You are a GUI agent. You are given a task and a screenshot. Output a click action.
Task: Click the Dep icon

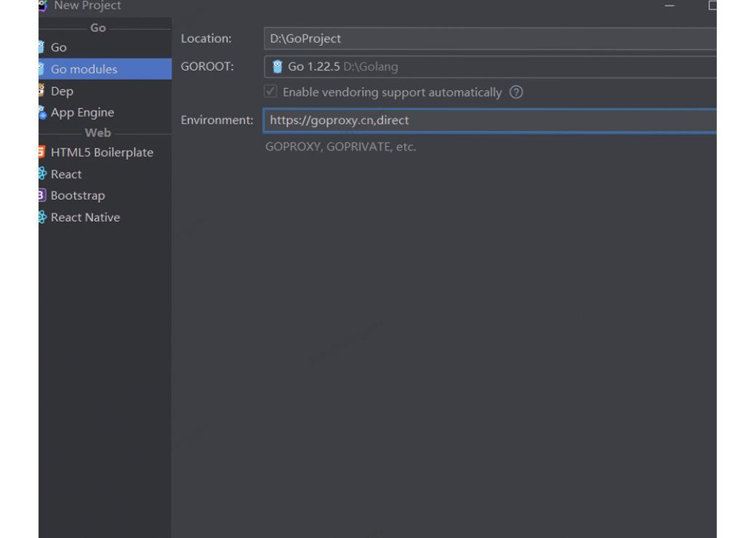click(42, 91)
